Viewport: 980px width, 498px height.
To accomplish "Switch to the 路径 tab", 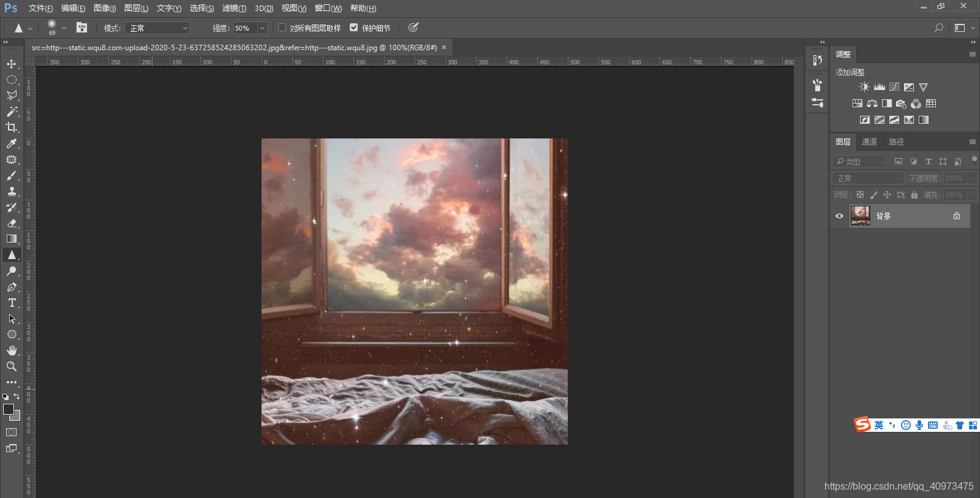I will [x=896, y=142].
